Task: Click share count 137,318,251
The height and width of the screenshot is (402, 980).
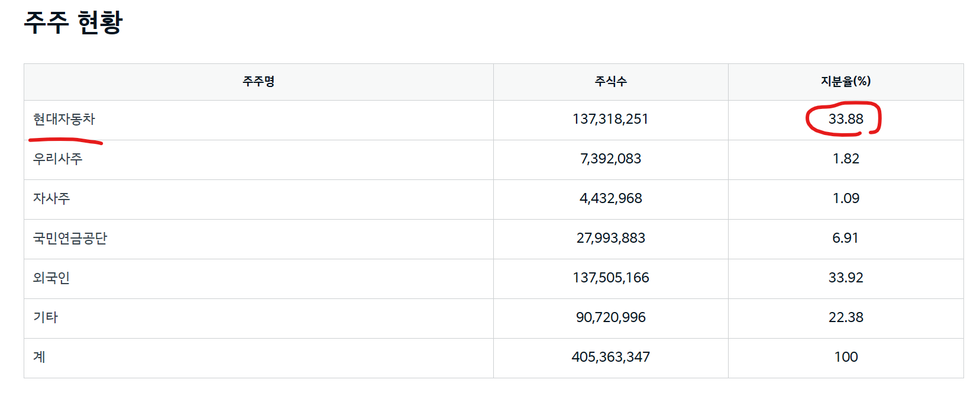Action: (610, 120)
